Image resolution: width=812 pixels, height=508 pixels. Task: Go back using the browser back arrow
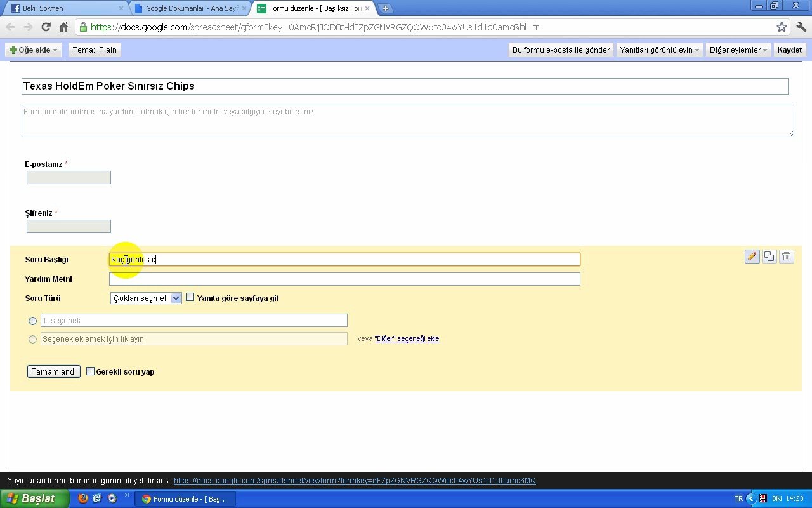(11, 27)
